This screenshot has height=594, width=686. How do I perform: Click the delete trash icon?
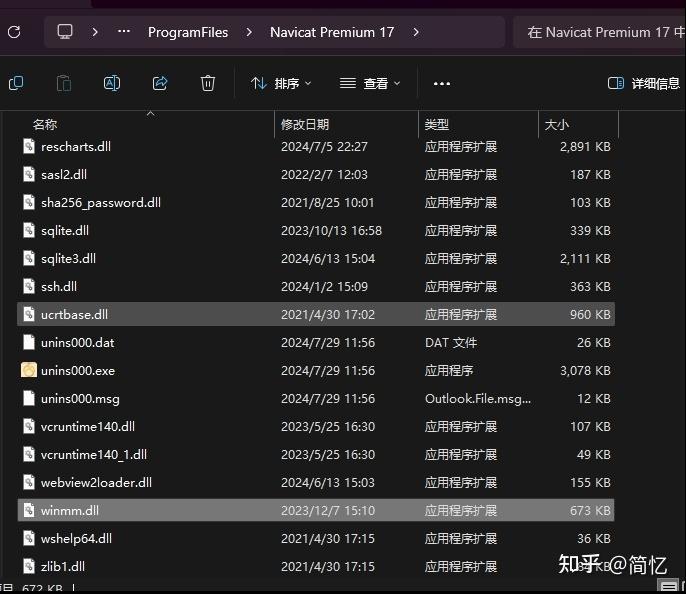coord(208,83)
